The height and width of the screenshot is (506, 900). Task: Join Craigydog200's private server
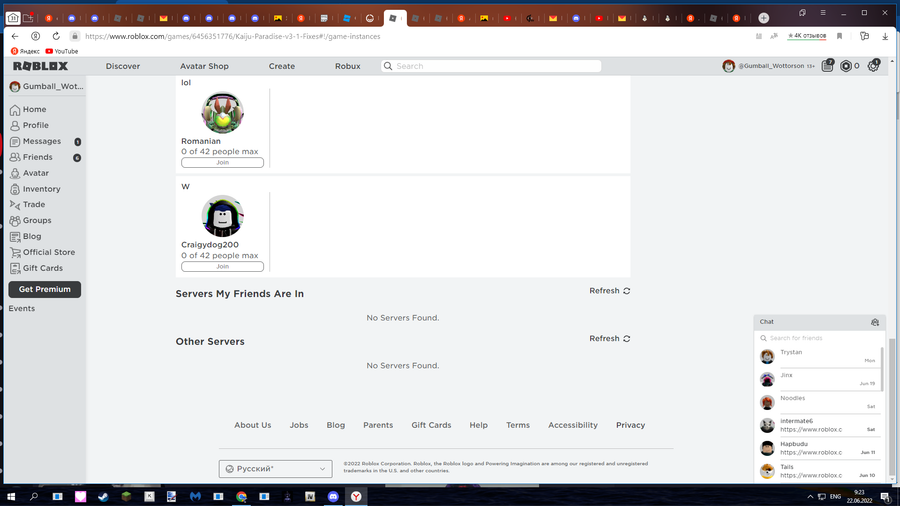[x=222, y=266]
